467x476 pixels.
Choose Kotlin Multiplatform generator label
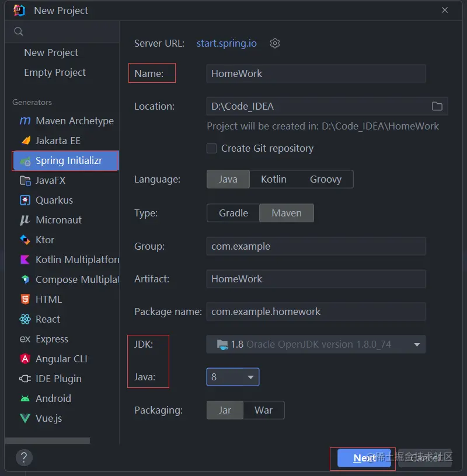coord(78,260)
